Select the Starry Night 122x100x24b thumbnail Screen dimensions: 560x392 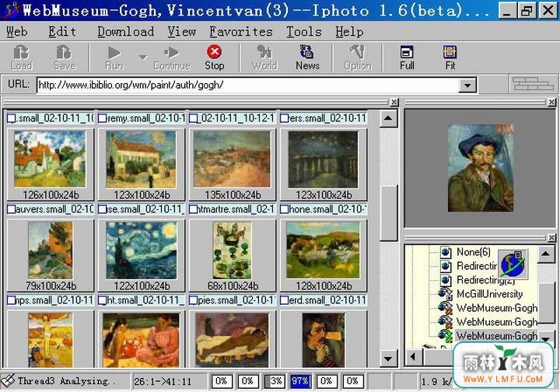[x=141, y=250]
